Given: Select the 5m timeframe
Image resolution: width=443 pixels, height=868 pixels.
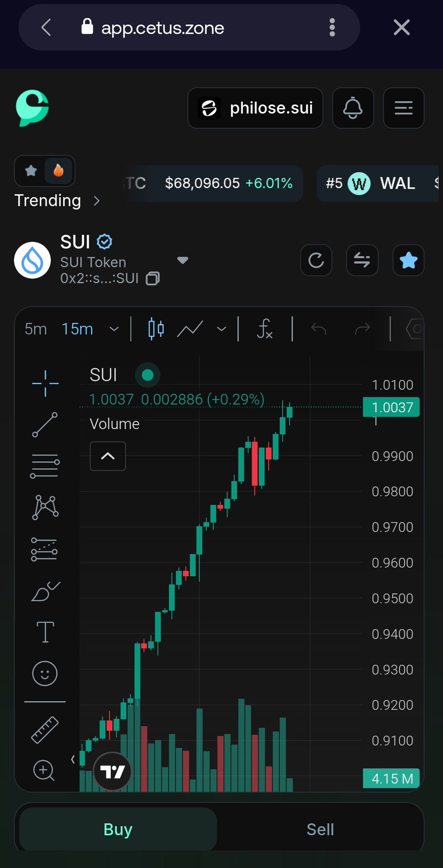Looking at the screenshot, I should tap(36, 329).
